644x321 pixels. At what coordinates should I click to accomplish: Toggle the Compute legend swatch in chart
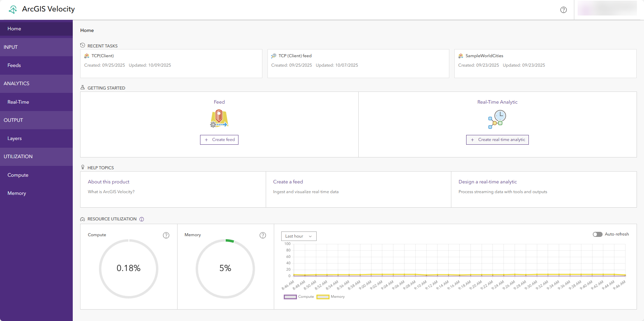tap(290, 297)
